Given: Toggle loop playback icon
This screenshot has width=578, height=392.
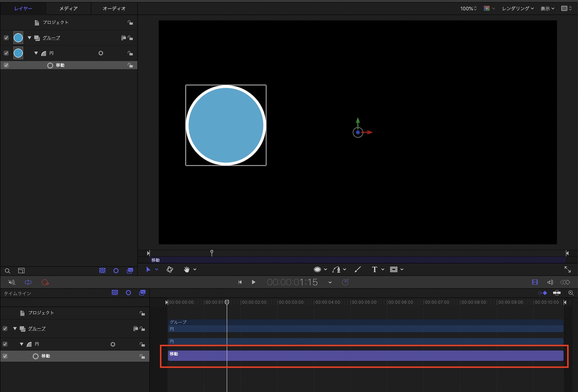Looking at the screenshot, I should tap(28, 282).
